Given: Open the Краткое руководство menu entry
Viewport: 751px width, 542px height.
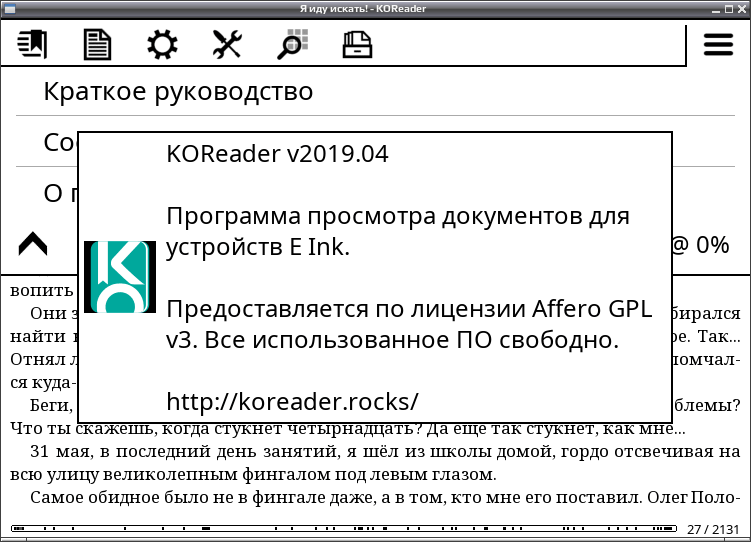Looking at the screenshot, I should pyautogui.click(x=375, y=91).
